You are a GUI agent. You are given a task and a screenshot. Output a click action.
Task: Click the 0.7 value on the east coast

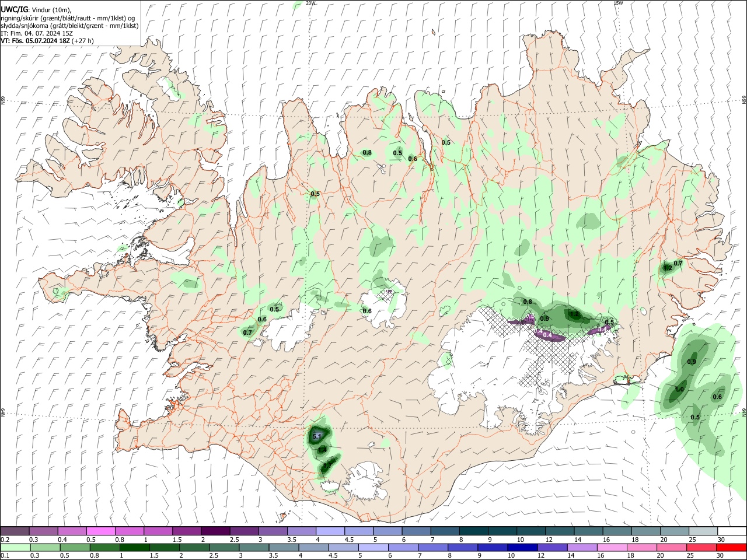[678, 263]
